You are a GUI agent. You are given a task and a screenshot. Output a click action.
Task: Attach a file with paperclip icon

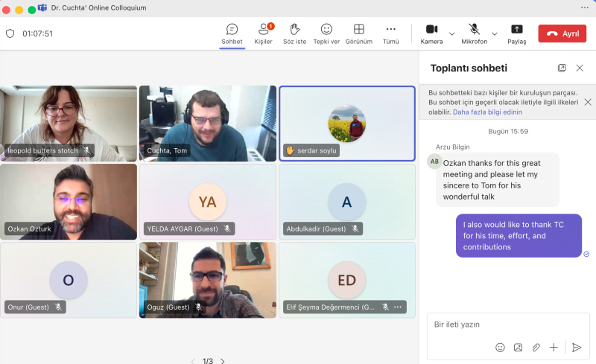[x=536, y=347]
